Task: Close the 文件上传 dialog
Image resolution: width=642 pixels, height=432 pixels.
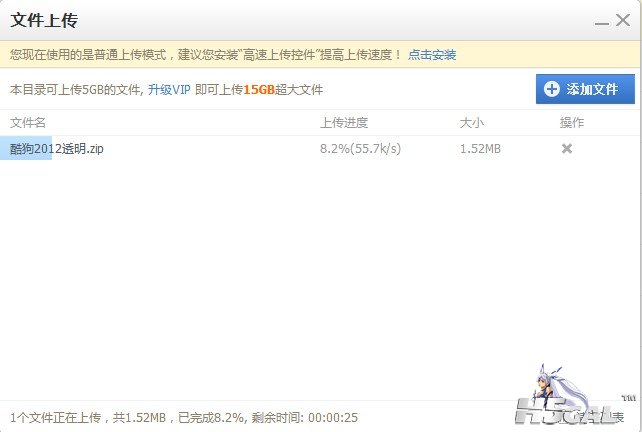Action: pos(623,20)
